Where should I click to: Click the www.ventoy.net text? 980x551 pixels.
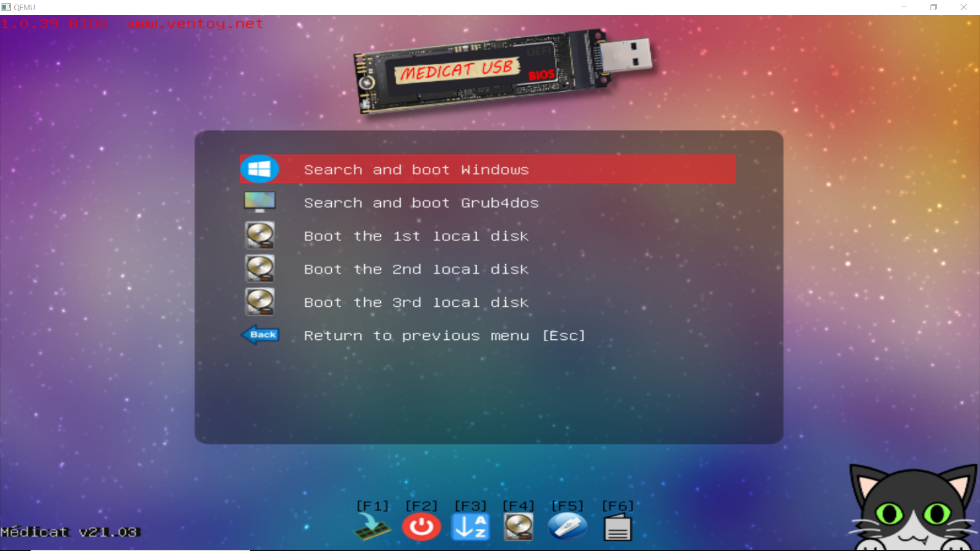point(195,24)
